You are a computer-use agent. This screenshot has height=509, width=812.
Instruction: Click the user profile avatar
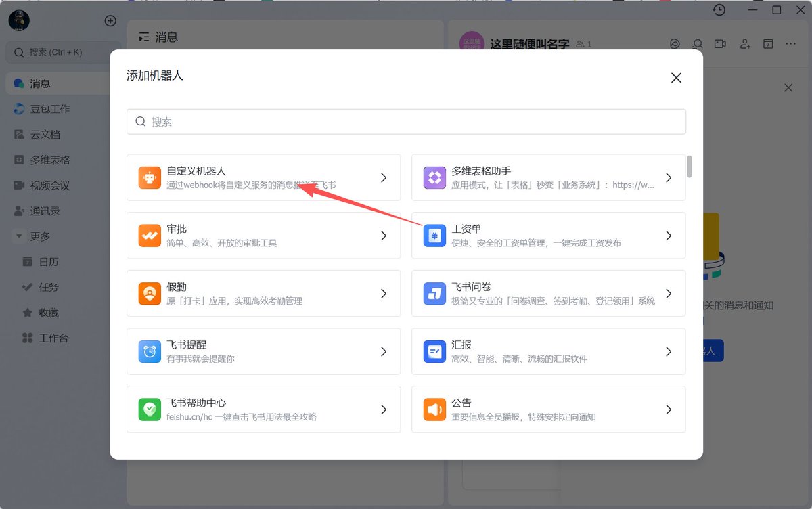coord(19,21)
